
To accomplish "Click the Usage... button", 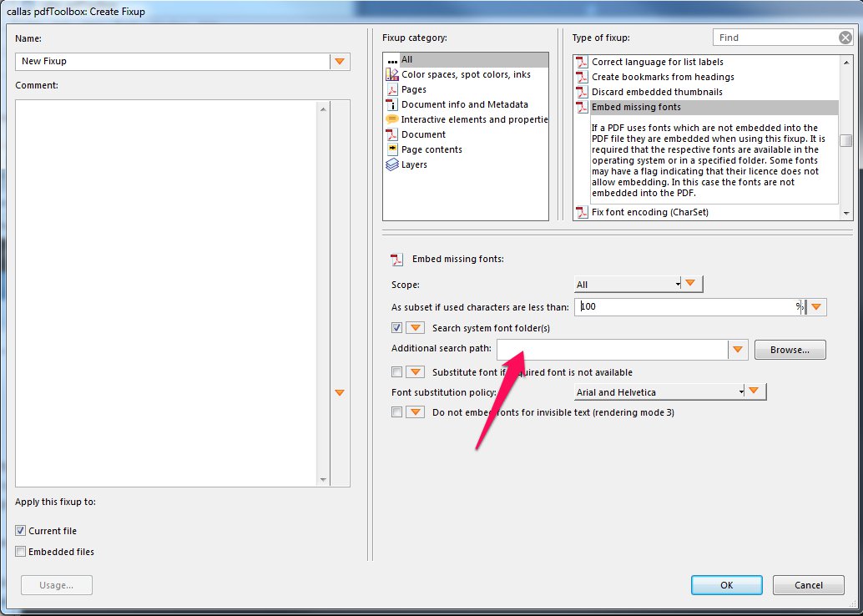I will [57, 584].
